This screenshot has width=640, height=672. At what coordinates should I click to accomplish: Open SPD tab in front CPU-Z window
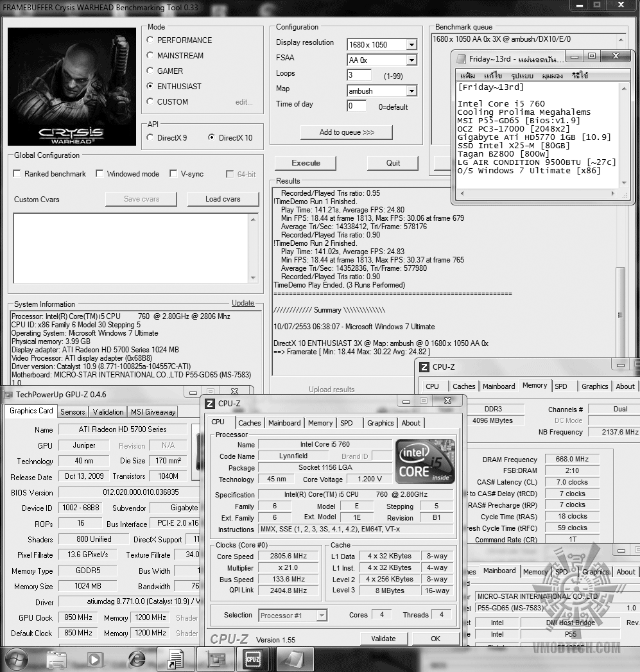347,423
